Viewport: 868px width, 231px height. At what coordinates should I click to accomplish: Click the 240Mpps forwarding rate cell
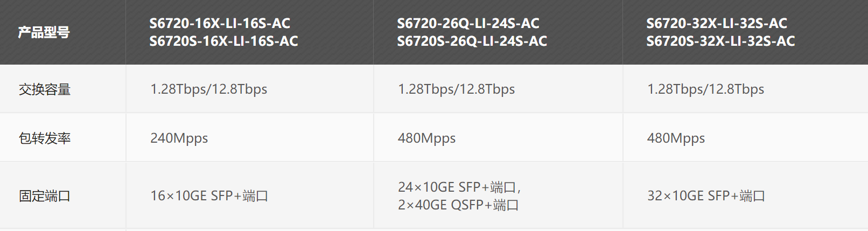coord(179,138)
